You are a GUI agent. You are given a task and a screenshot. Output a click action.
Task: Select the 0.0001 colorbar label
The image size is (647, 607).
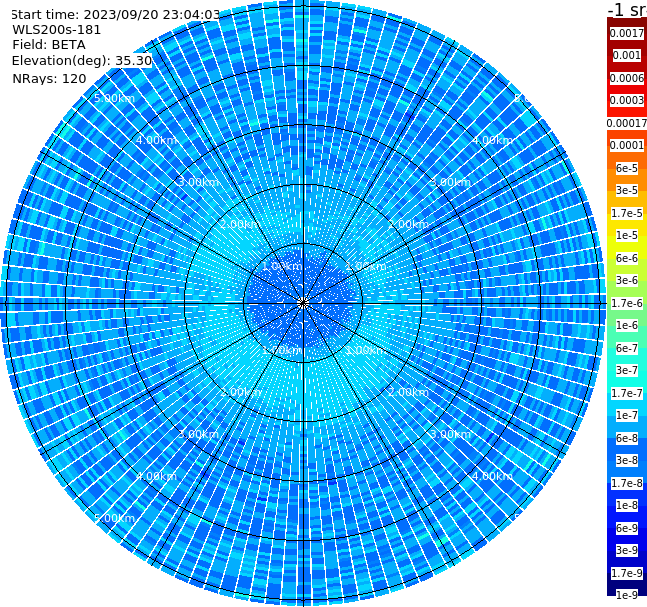627,146
